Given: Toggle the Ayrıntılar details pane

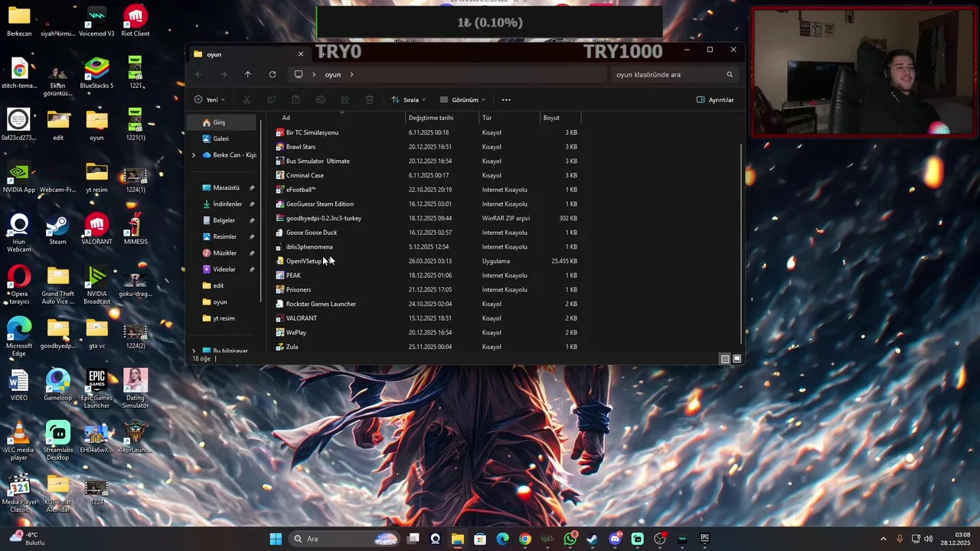Looking at the screenshot, I should [x=715, y=99].
